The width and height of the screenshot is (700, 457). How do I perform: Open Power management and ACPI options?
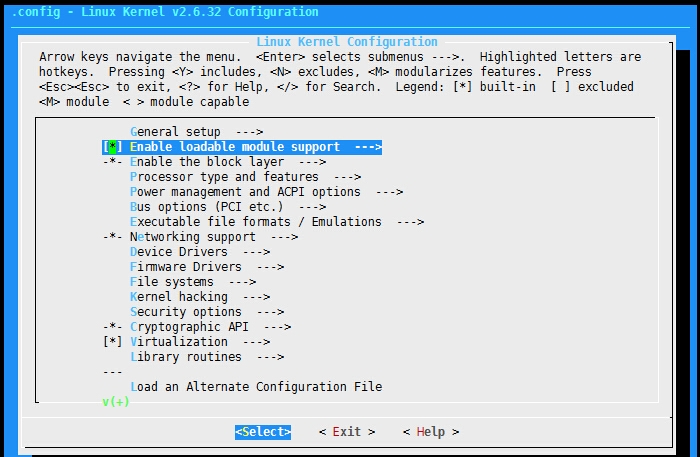(267, 192)
